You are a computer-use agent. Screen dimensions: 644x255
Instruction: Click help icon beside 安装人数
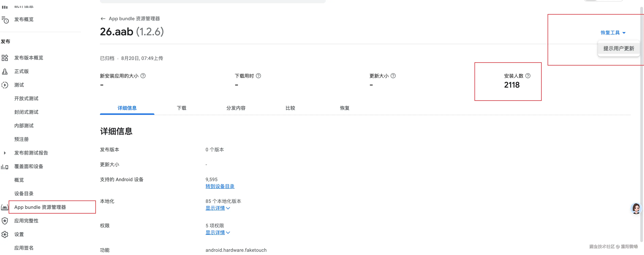click(x=528, y=76)
